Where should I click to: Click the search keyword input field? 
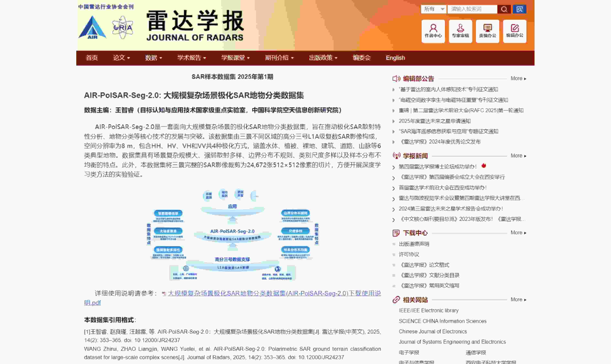[472, 9]
